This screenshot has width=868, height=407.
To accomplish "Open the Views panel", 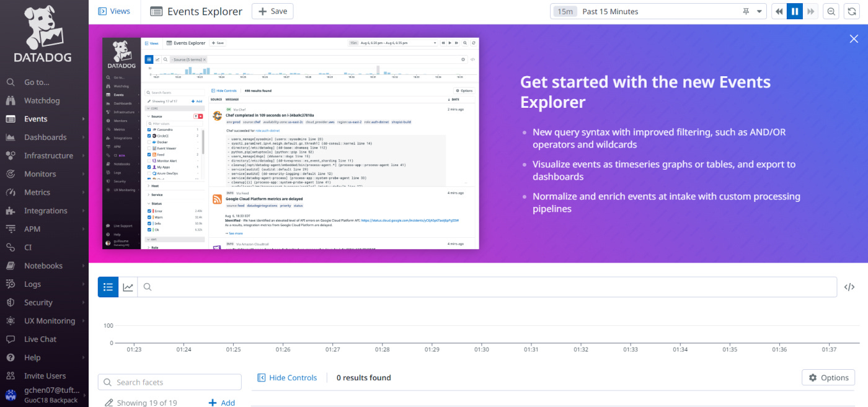I will click(x=115, y=11).
